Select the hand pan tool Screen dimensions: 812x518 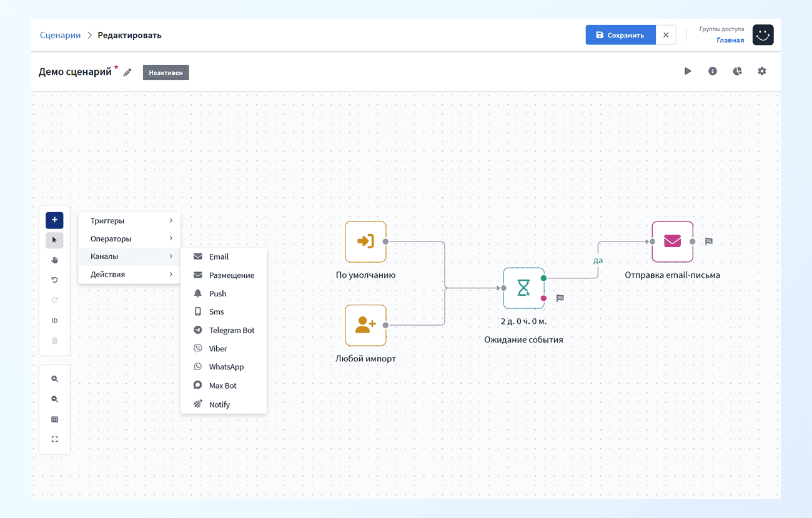(54, 260)
